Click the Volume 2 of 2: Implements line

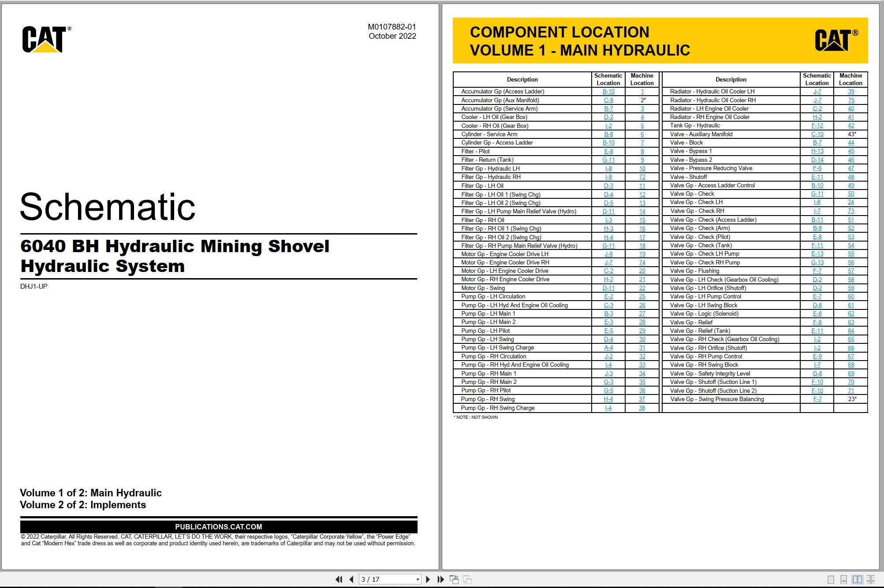coord(83,505)
